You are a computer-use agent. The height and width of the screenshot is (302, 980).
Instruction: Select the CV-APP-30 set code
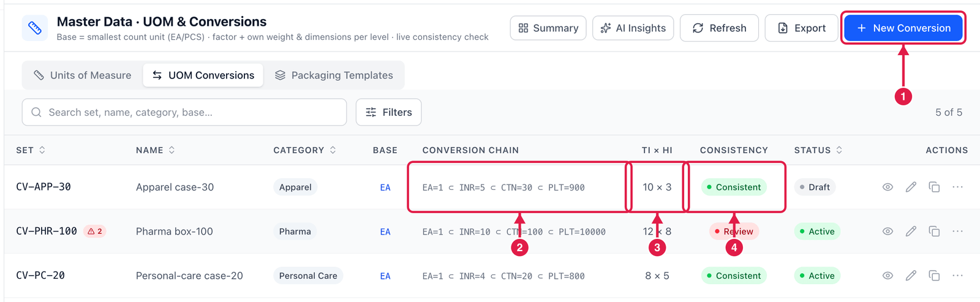43,187
